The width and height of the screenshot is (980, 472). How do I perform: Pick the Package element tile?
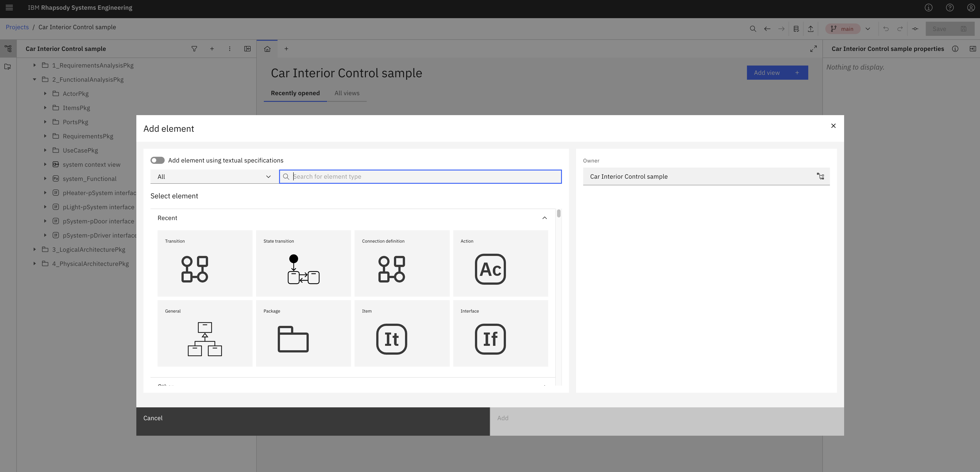click(303, 333)
